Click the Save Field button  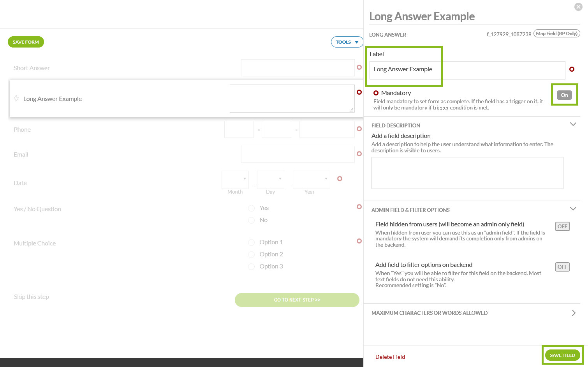coord(562,355)
